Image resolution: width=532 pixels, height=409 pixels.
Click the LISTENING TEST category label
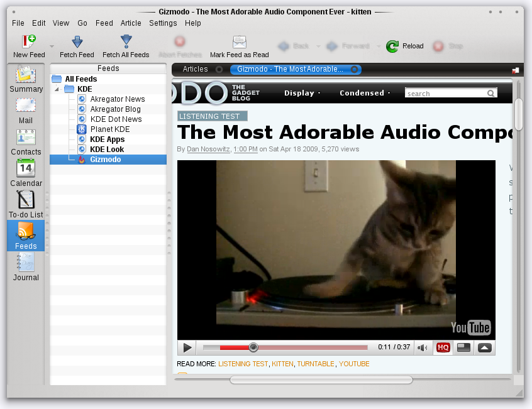(213, 116)
